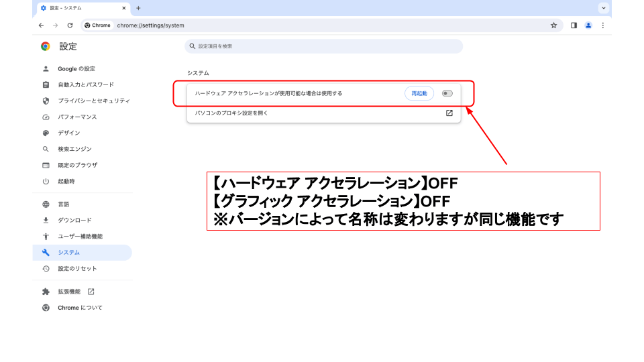Viewport: 644px width, 362px height.
Task: Open ユーザー補助機能 text entry
Action: (80, 237)
